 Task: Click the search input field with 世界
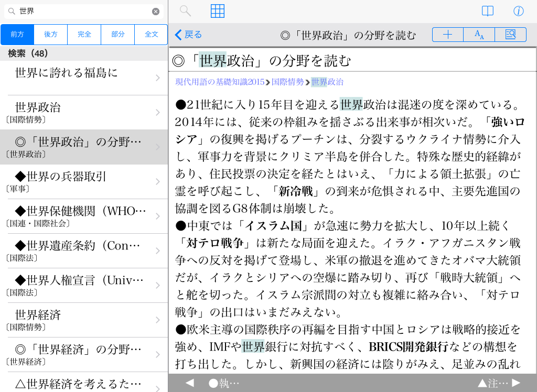(84, 12)
